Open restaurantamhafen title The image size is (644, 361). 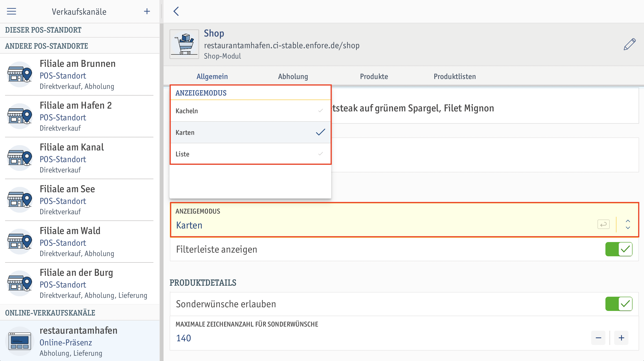tap(79, 330)
